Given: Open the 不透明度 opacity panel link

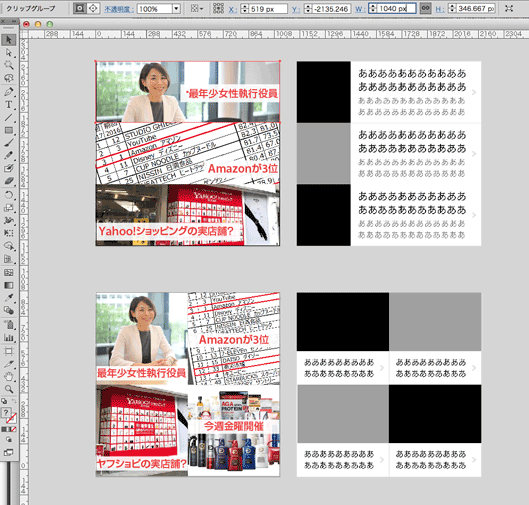Looking at the screenshot, I should point(118,9).
